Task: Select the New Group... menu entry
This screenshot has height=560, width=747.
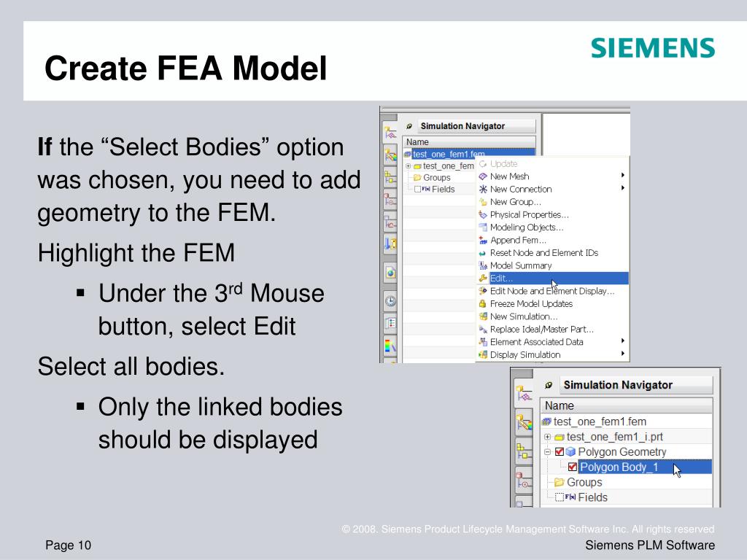Action: pyautogui.click(x=553, y=202)
